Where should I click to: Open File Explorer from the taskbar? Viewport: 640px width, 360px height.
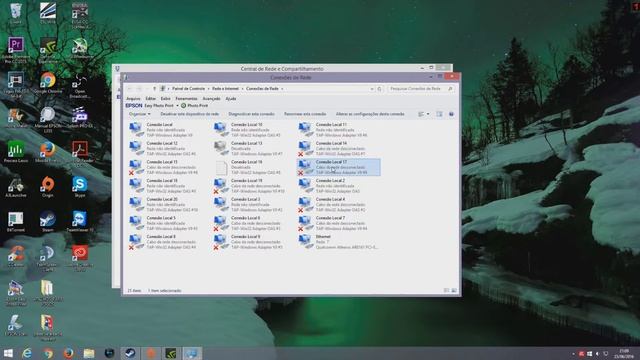89,353
